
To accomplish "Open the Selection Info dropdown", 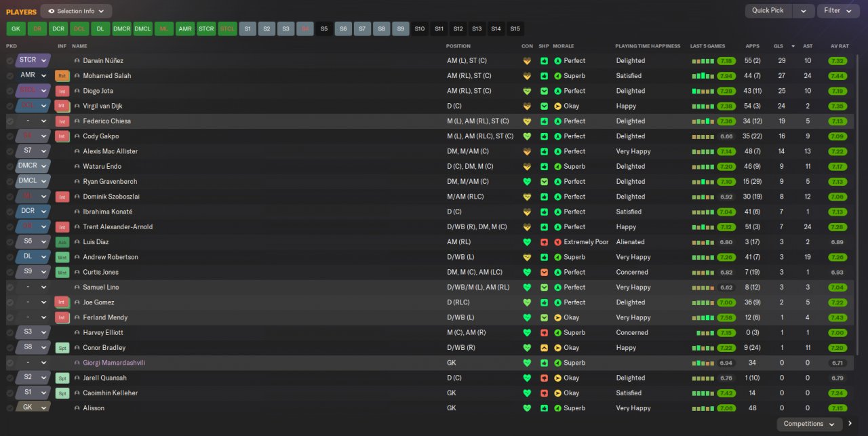I will [x=76, y=11].
